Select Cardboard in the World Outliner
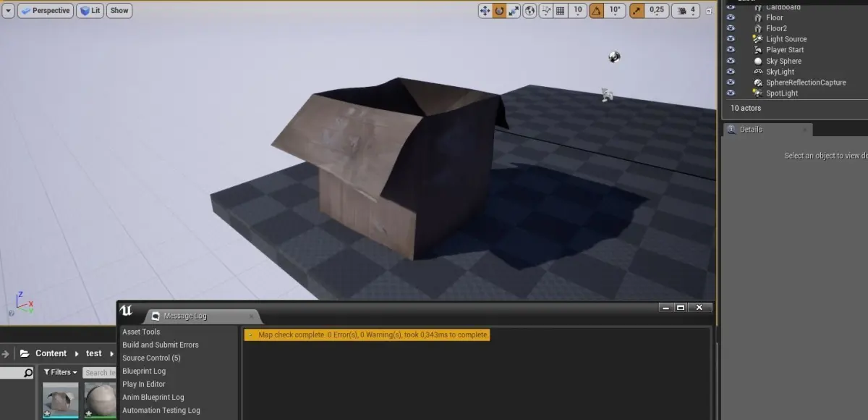 tap(783, 7)
